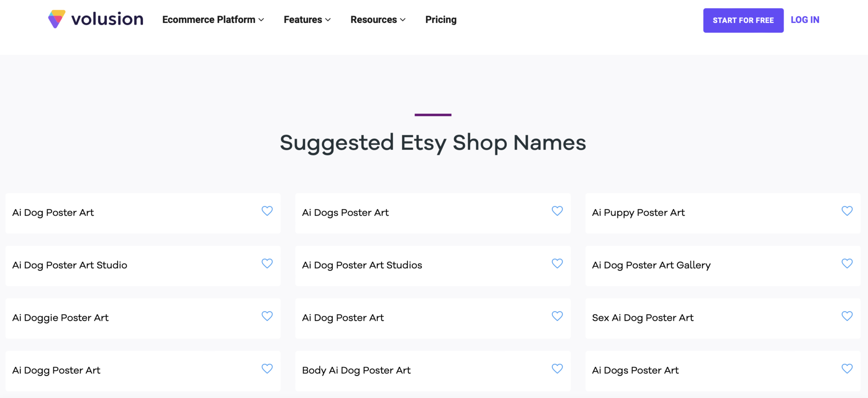868x398 pixels.
Task: Click the heart next to "Ai Puppy Poster Art"
Action: pos(847,210)
